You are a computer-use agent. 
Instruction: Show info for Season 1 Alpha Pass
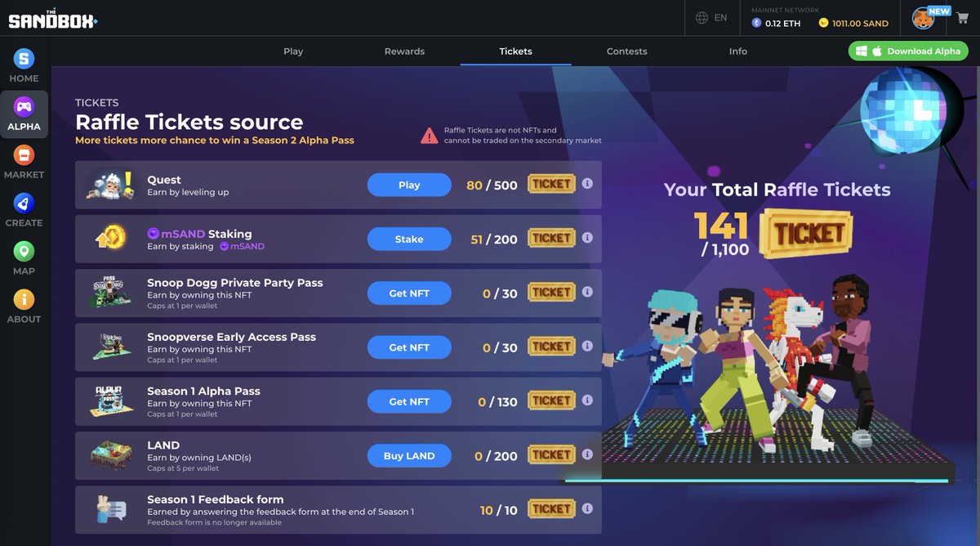click(x=586, y=401)
